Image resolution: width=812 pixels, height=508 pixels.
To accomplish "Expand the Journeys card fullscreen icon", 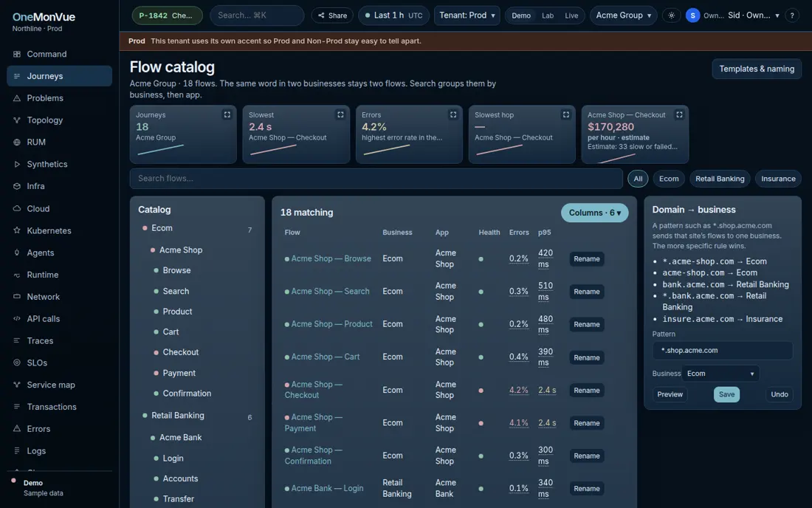I will pos(227,114).
